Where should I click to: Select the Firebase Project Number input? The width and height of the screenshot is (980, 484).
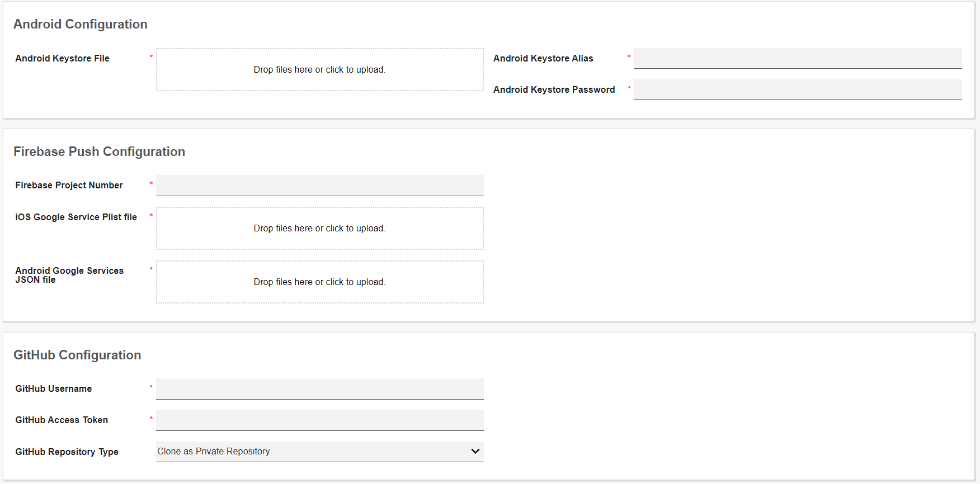click(319, 186)
